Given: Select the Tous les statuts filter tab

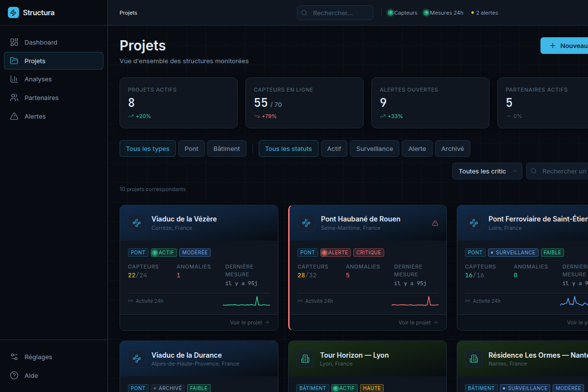Looking at the screenshot, I should tap(289, 148).
